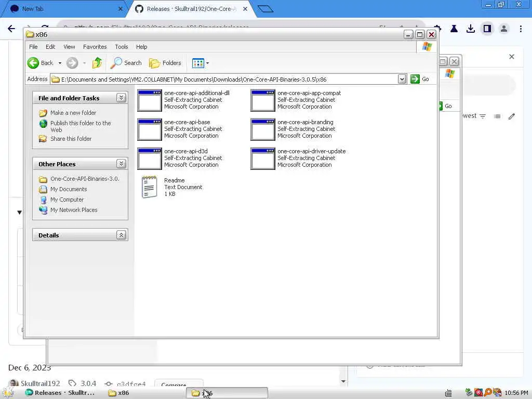
Task: Click the Releases Skulltr taskbar button
Action: [x=60, y=393]
